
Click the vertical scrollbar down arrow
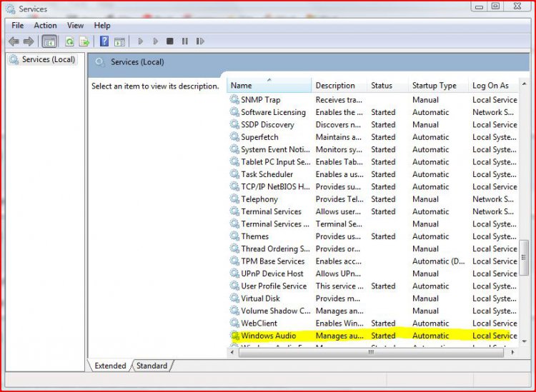click(x=524, y=341)
